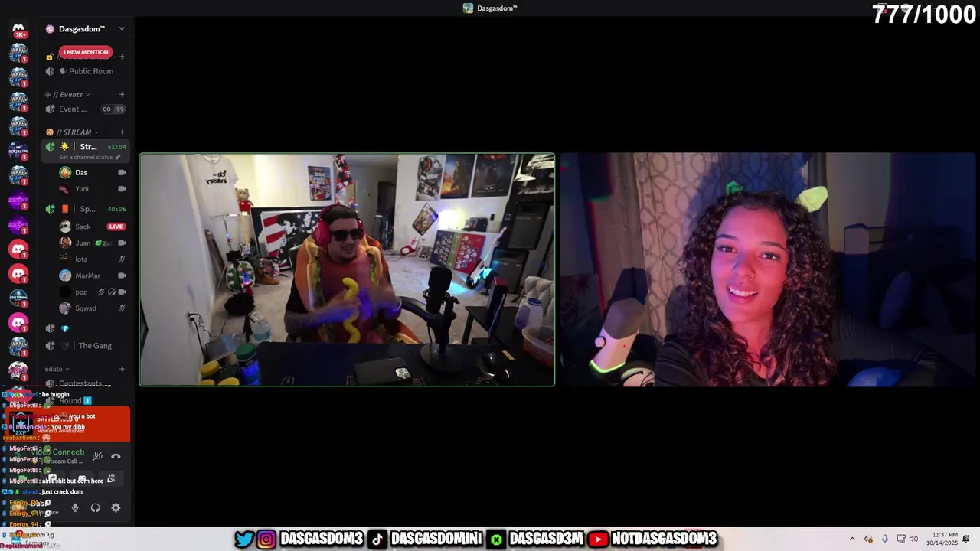Open network status tray icon

click(901, 539)
